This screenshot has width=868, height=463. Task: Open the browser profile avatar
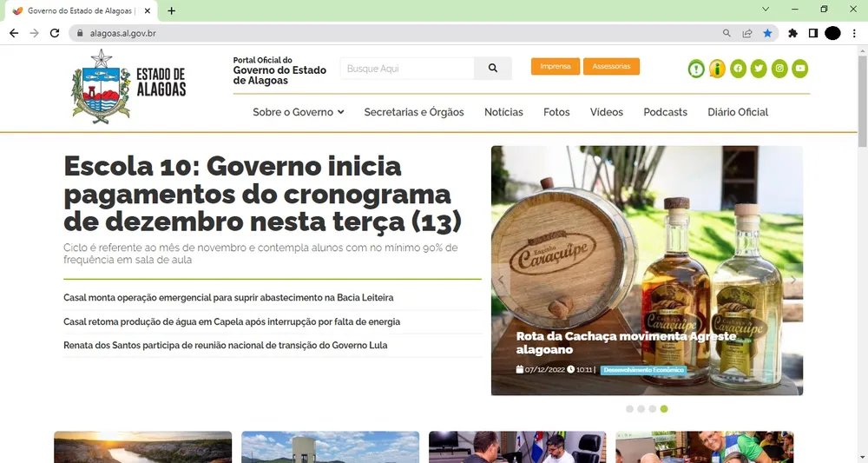pos(832,33)
